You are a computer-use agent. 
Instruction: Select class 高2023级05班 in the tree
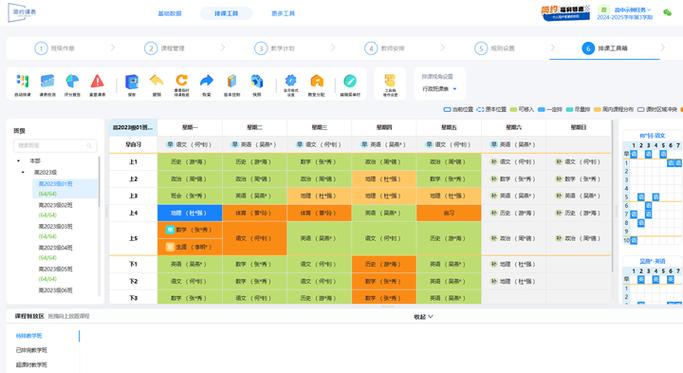(55, 269)
